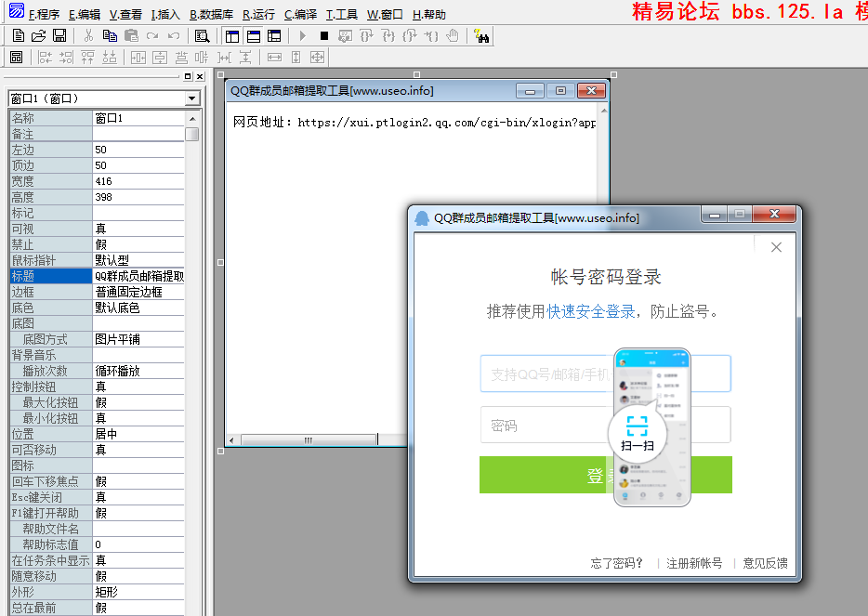This screenshot has width=868, height=616.
Task: Toggle the 在任务条中显示 property value
Action: coord(138,560)
